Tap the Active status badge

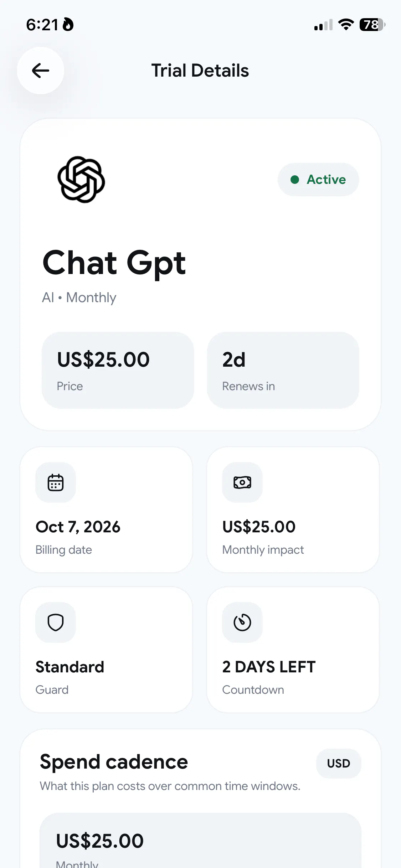[318, 180]
